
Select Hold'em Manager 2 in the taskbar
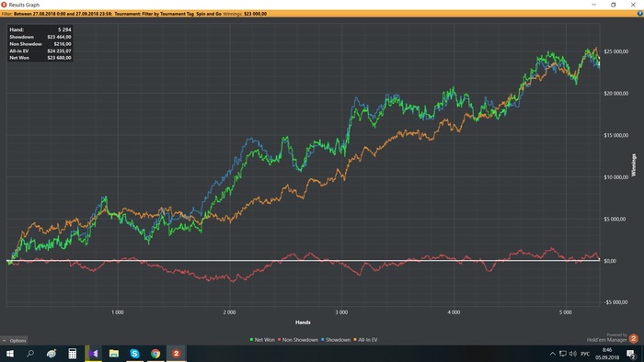pos(177,354)
